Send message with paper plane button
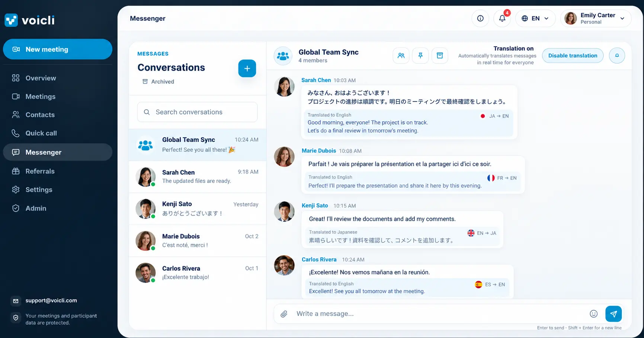 tap(613, 314)
